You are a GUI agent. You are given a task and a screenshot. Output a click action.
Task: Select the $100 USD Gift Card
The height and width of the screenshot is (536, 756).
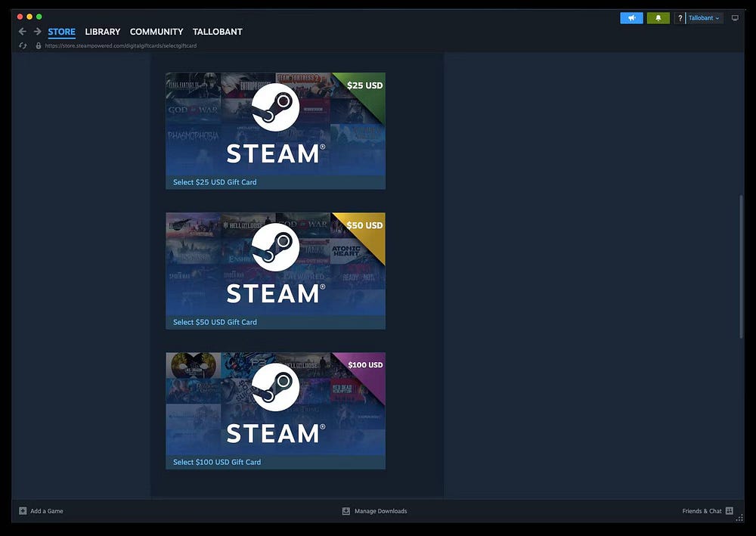(x=275, y=411)
